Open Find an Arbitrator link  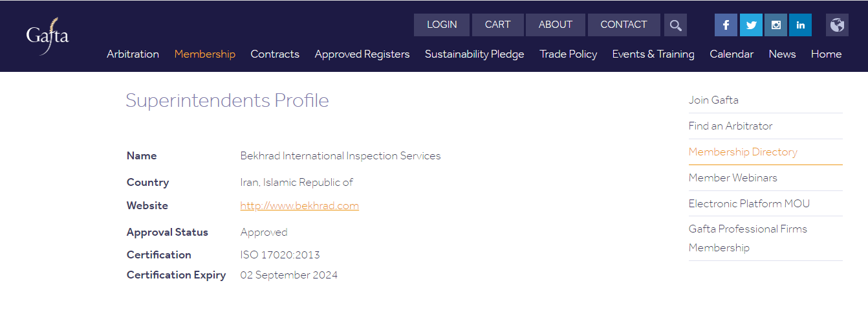[x=730, y=126]
